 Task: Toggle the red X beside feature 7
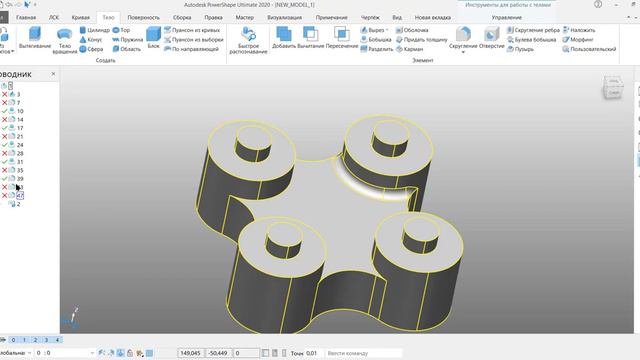[x=4, y=102]
